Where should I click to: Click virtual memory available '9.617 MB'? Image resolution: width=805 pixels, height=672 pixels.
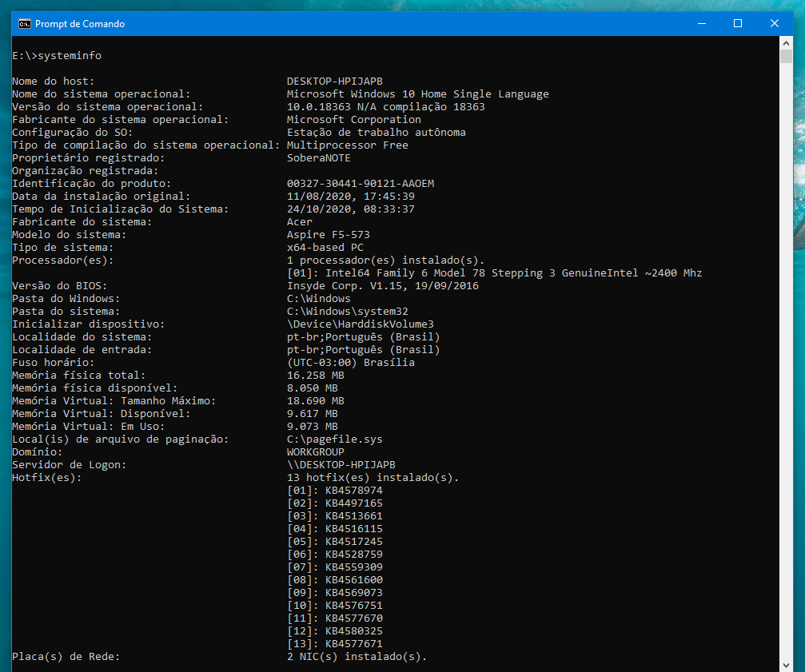[x=312, y=413]
